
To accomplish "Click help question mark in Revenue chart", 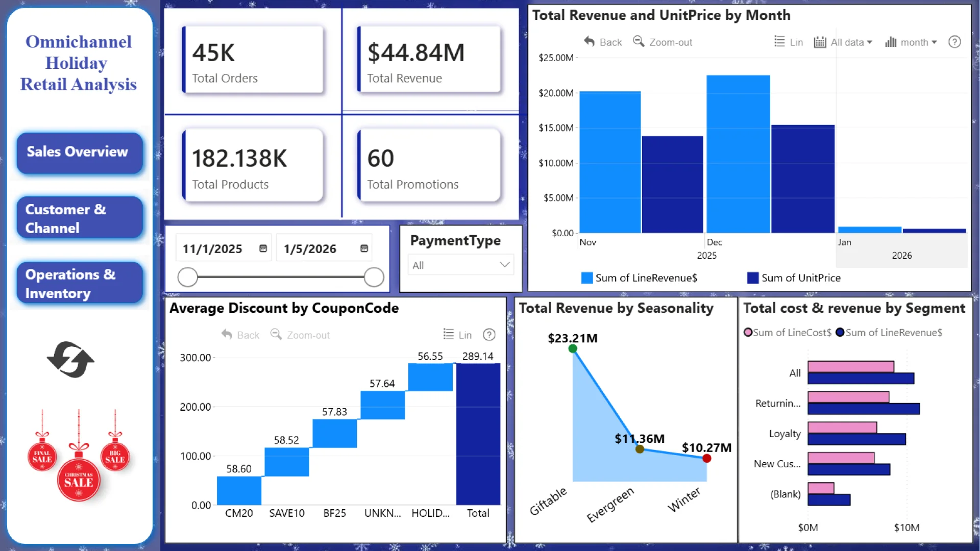I will 954,42.
